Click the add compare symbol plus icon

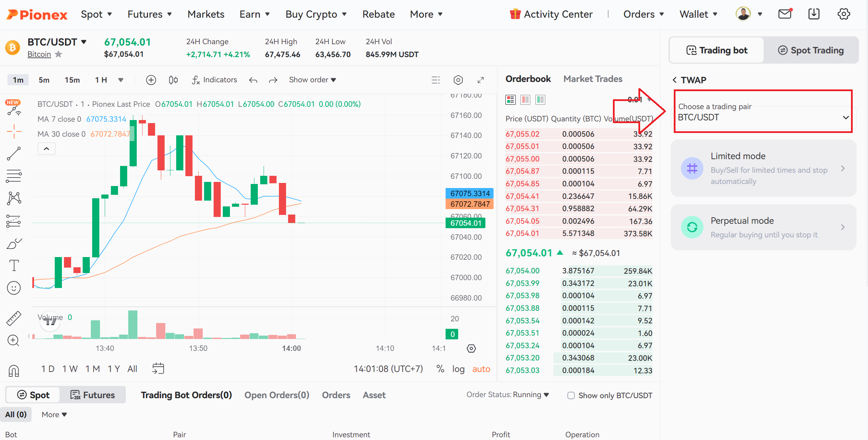click(151, 80)
